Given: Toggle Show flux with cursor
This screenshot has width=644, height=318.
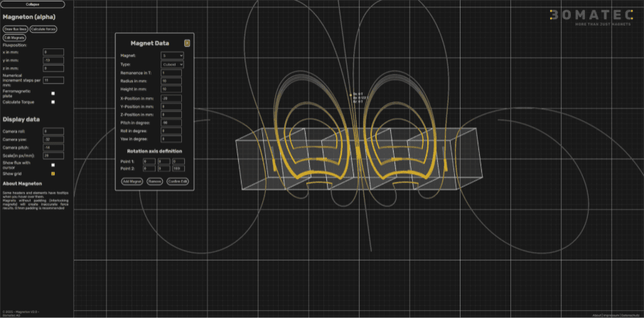Looking at the screenshot, I should [53, 165].
